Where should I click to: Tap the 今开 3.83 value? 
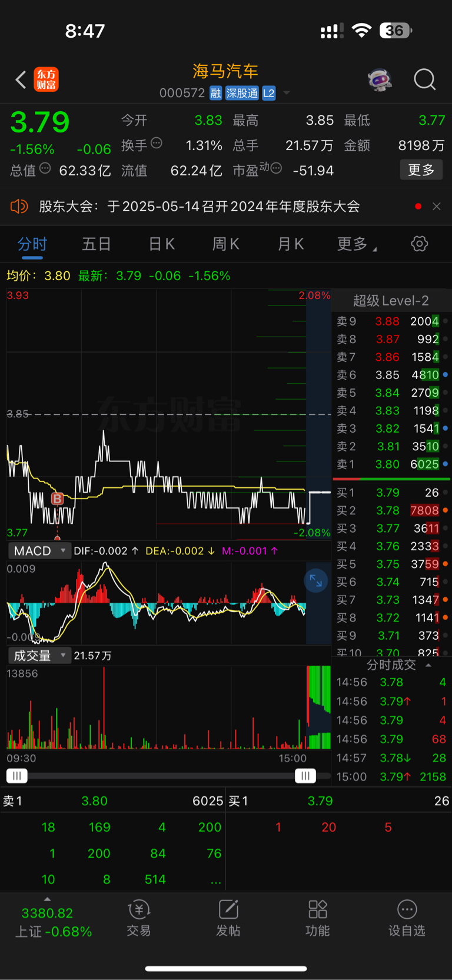point(208,120)
